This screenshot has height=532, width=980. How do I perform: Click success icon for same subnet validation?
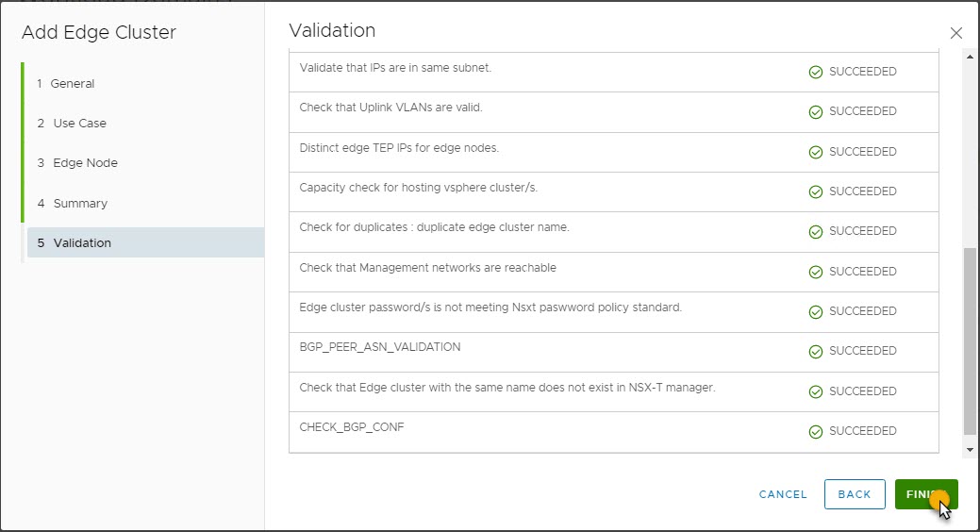[816, 72]
